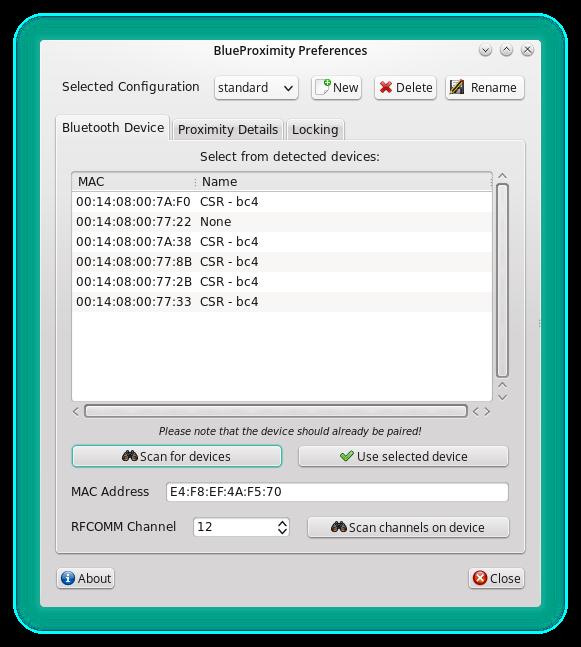This screenshot has width=581, height=647.
Task: Decrease the RFCOMM Channel value
Action: point(282,531)
